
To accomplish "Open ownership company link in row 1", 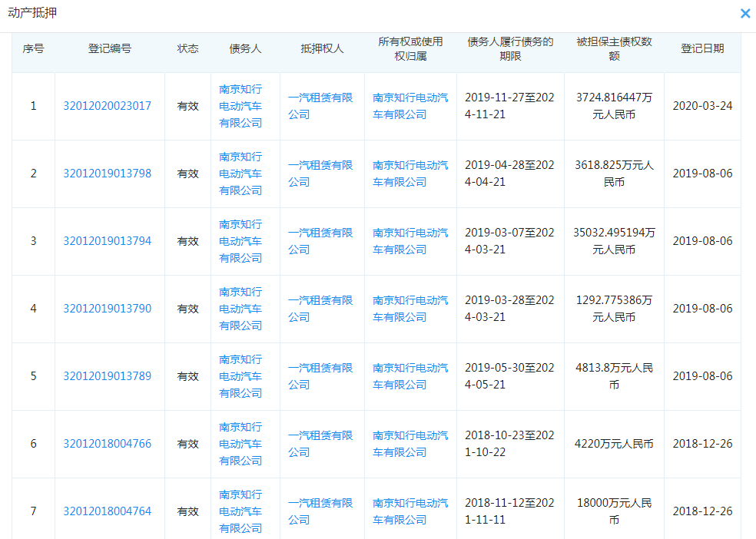I will 410,106.
